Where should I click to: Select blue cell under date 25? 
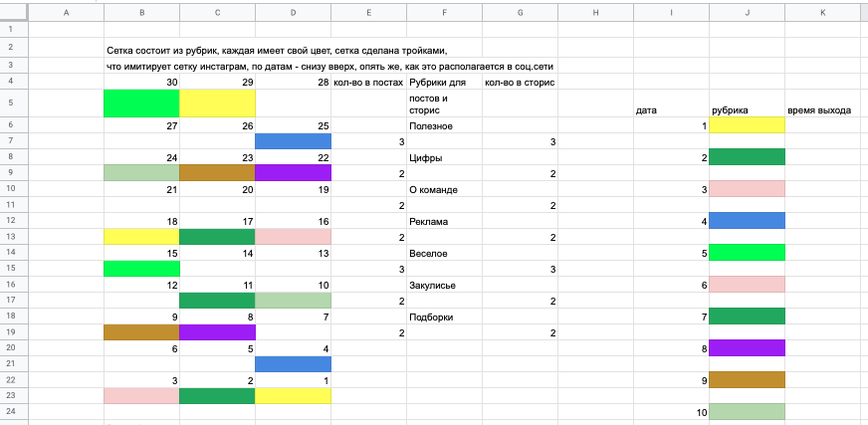point(294,141)
